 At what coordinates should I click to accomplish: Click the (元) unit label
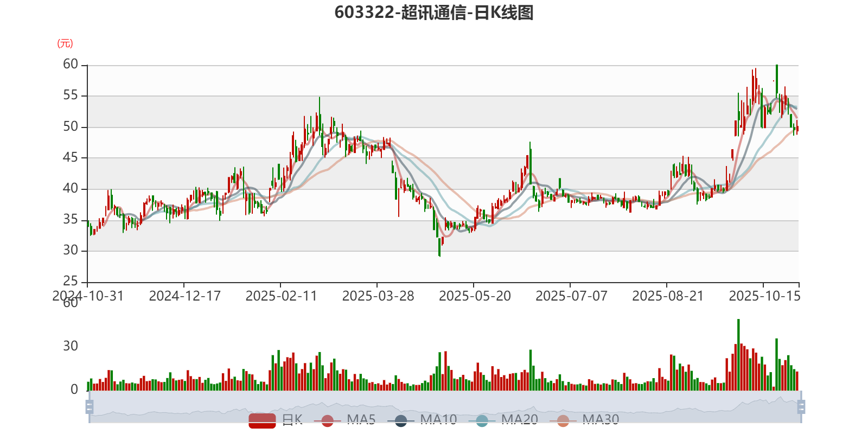65,43
